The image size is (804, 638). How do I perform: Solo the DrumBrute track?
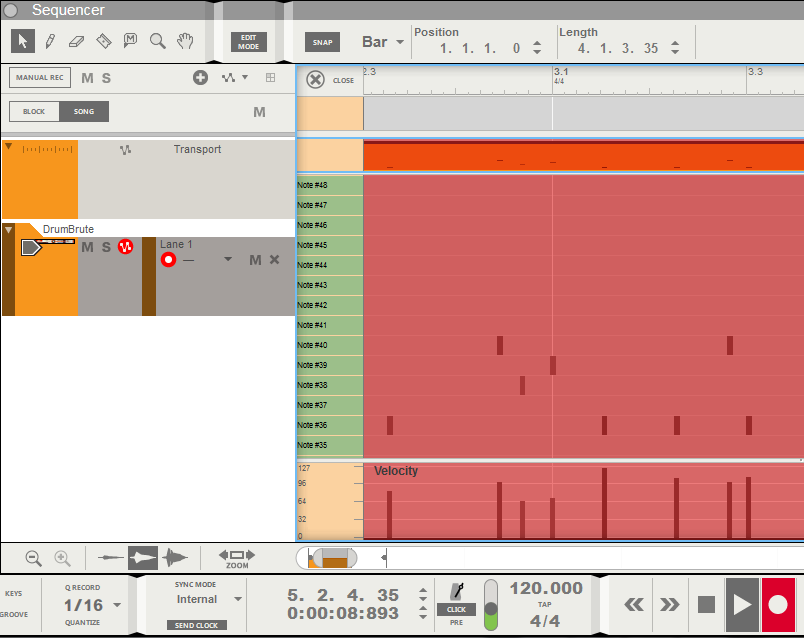(x=106, y=247)
